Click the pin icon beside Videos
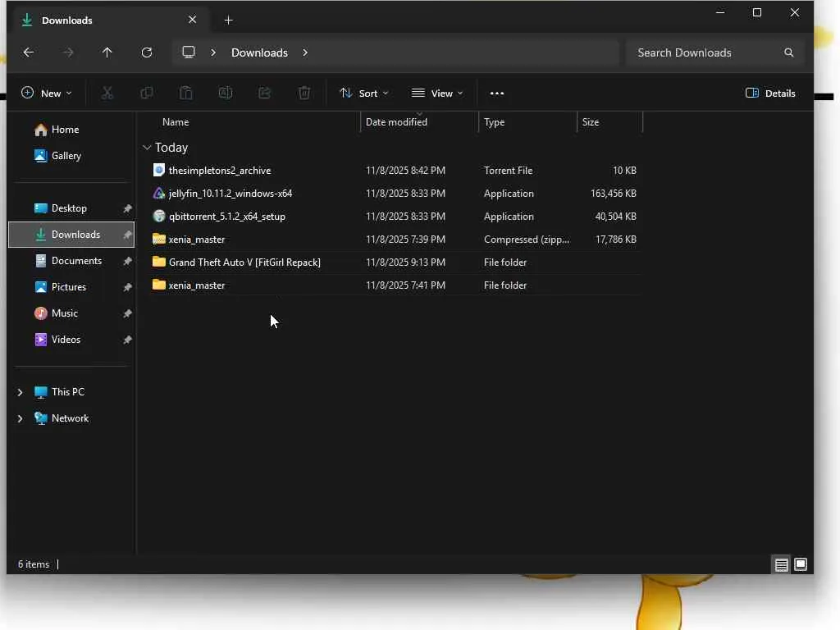Image resolution: width=840 pixels, height=630 pixels. click(x=127, y=340)
